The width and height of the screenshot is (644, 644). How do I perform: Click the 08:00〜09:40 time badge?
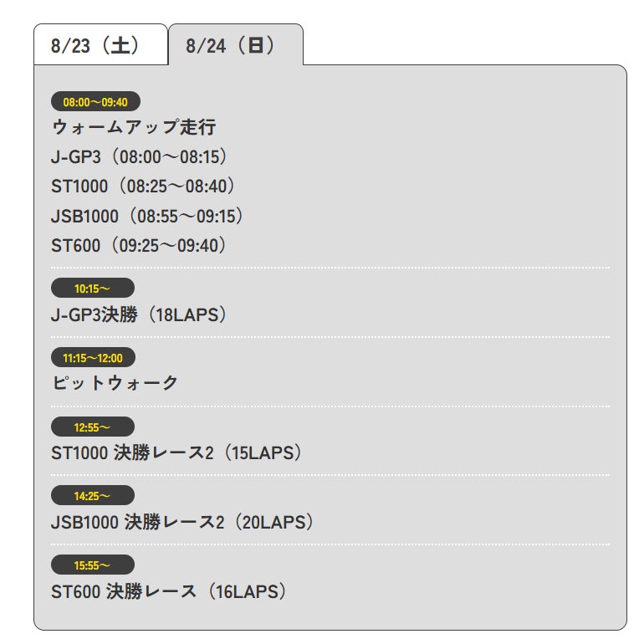pos(95,102)
